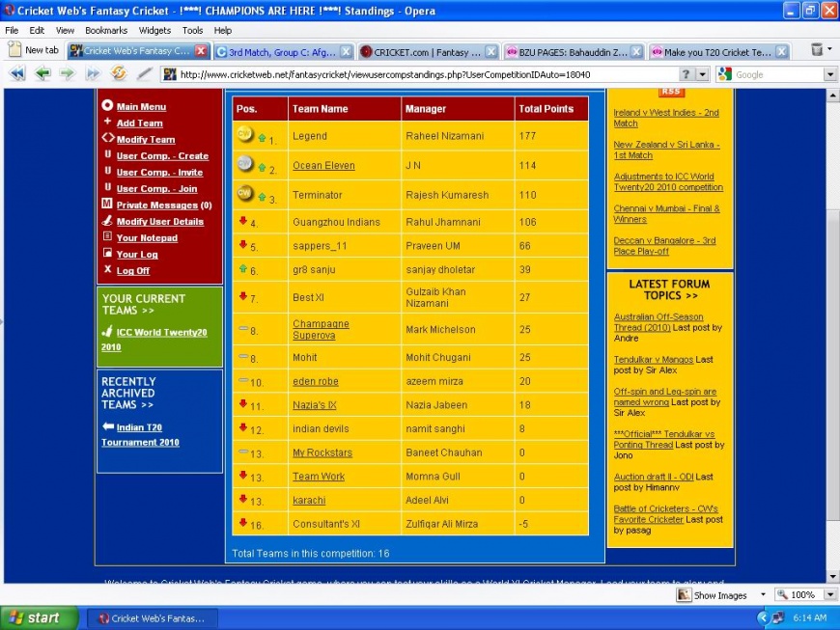The width and height of the screenshot is (840, 630).
Task: Expand the Show Images options arrow
Action: [763, 595]
